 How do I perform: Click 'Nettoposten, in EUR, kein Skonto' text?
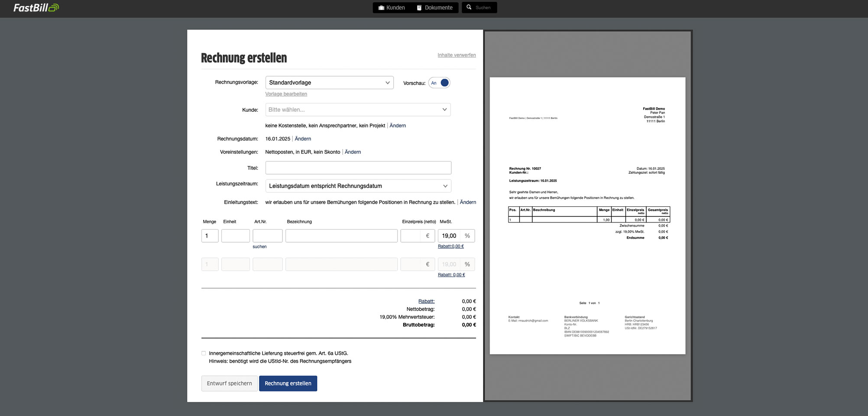(303, 152)
